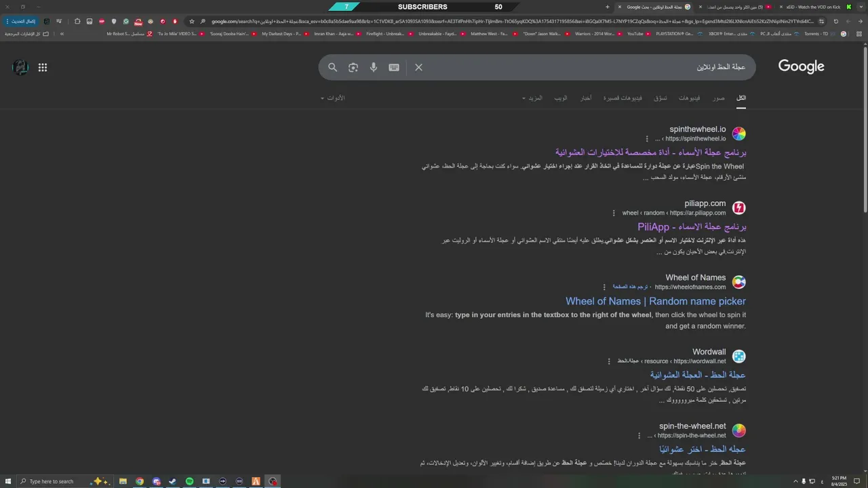Open more options for Wordwall result
The height and width of the screenshot is (488, 868).
click(x=609, y=361)
